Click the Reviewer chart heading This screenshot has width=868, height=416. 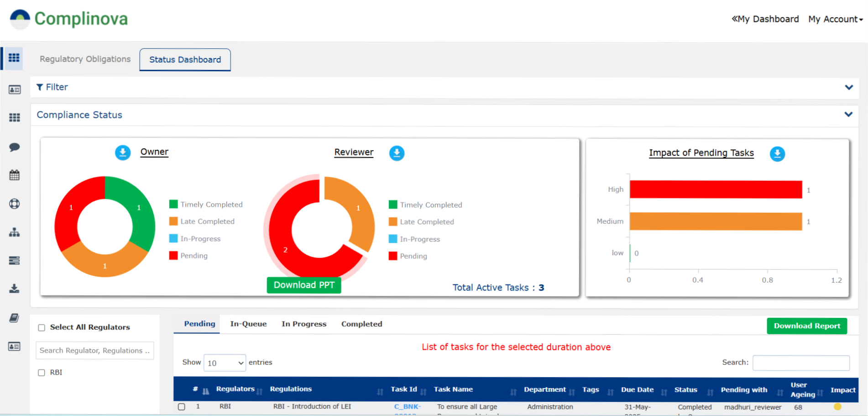tap(354, 152)
